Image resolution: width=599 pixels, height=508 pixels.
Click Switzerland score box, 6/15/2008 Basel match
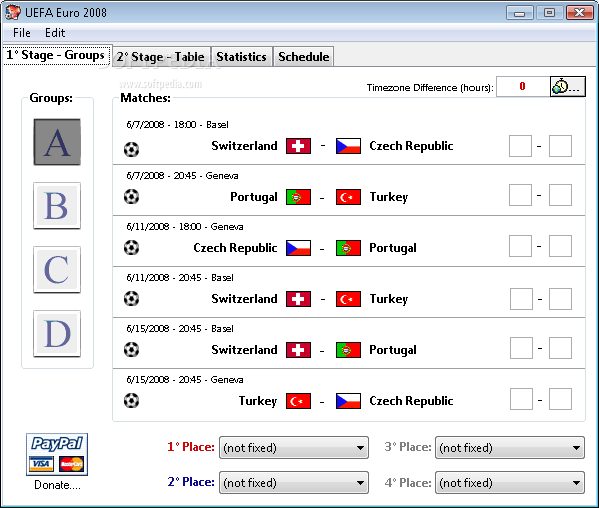(521, 348)
